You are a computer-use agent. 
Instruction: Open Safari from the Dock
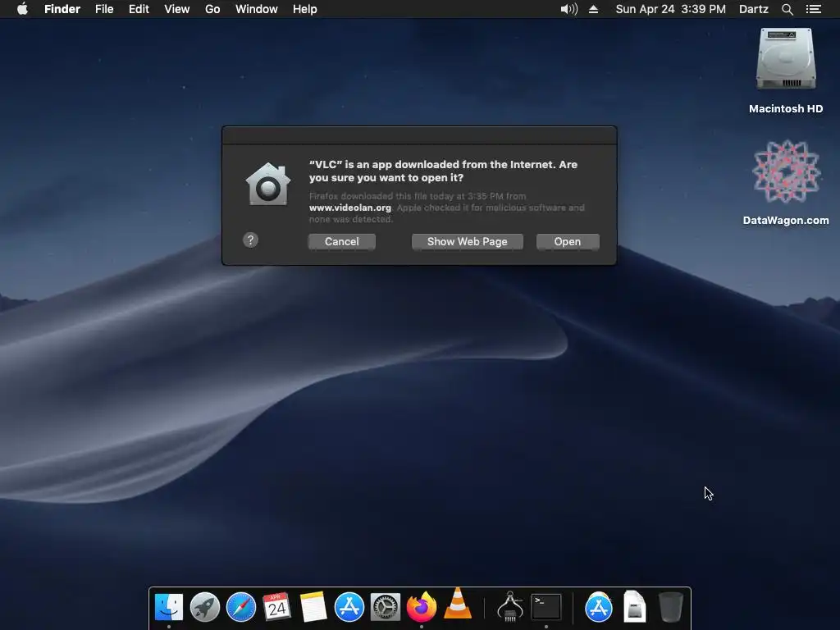241,607
